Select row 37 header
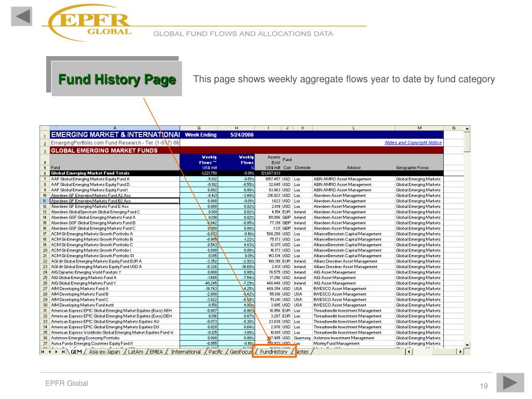The width and height of the screenshot is (532, 399). pos(45,343)
